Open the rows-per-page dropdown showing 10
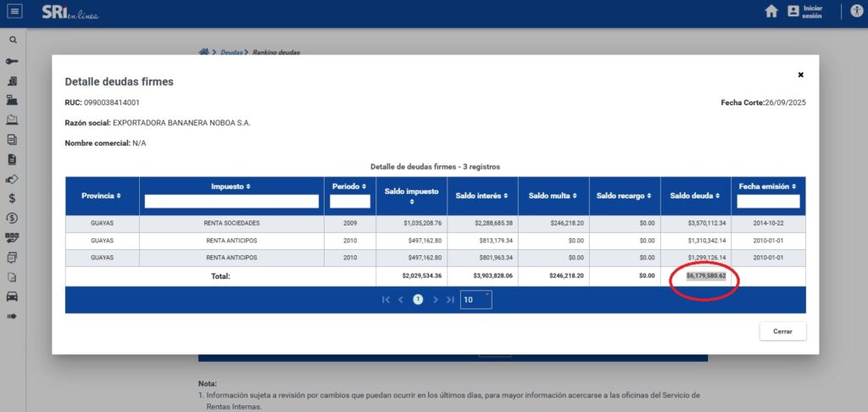 [x=476, y=299]
